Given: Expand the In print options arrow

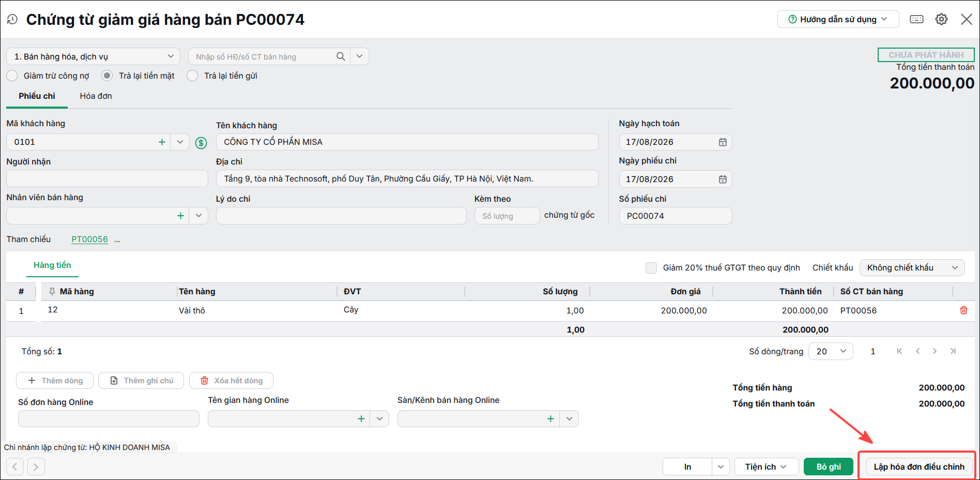Looking at the screenshot, I should click(x=721, y=467).
